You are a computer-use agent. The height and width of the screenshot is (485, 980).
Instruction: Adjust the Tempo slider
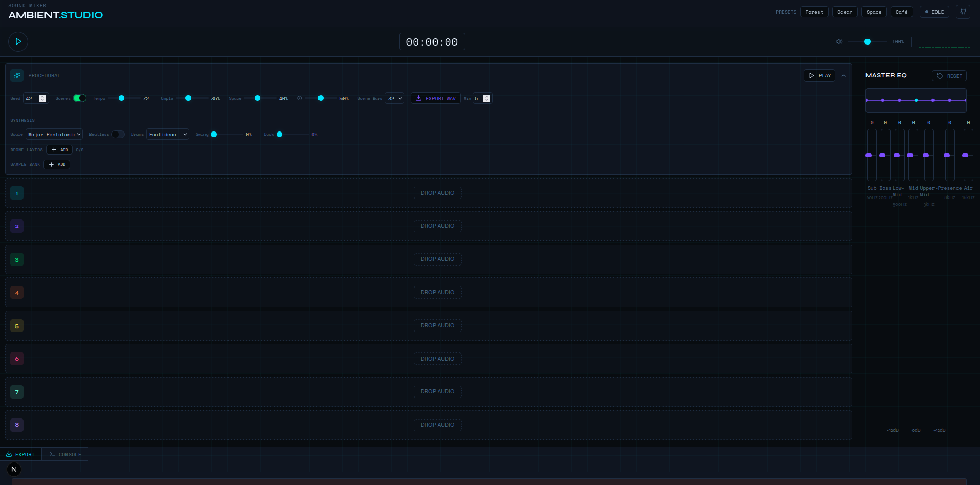click(x=124, y=98)
